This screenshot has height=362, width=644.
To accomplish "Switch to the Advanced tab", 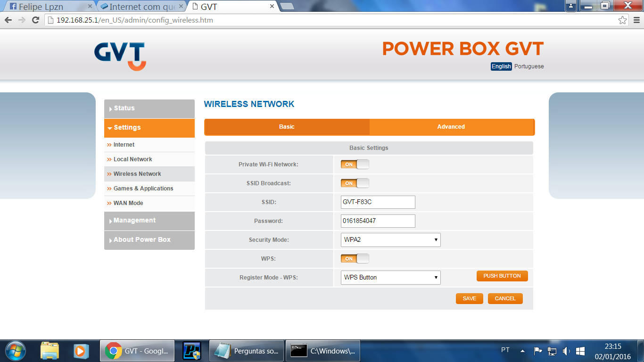I will tap(451, 127).
